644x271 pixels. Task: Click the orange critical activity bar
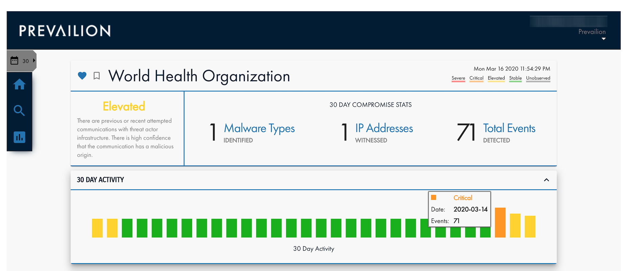point(500,222)
